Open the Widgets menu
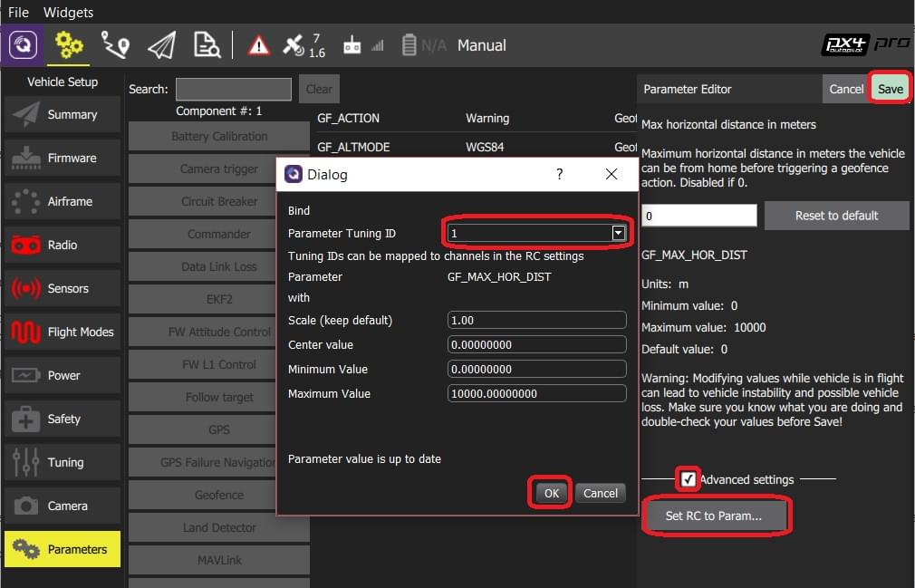Image resolution: width=915 pixels, height=588 pixels. coord(68,12)
